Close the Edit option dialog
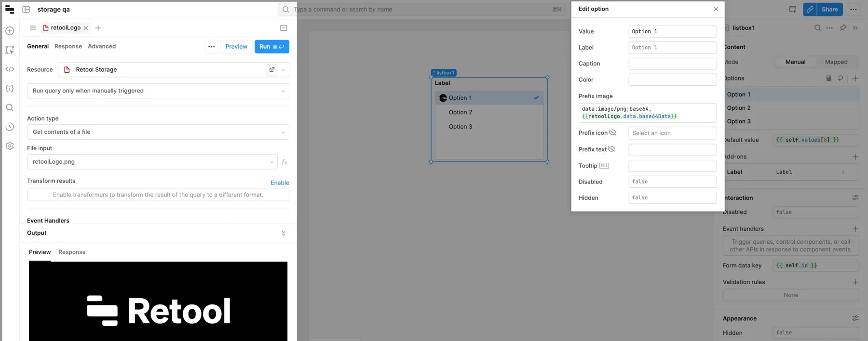 [716, 9]
